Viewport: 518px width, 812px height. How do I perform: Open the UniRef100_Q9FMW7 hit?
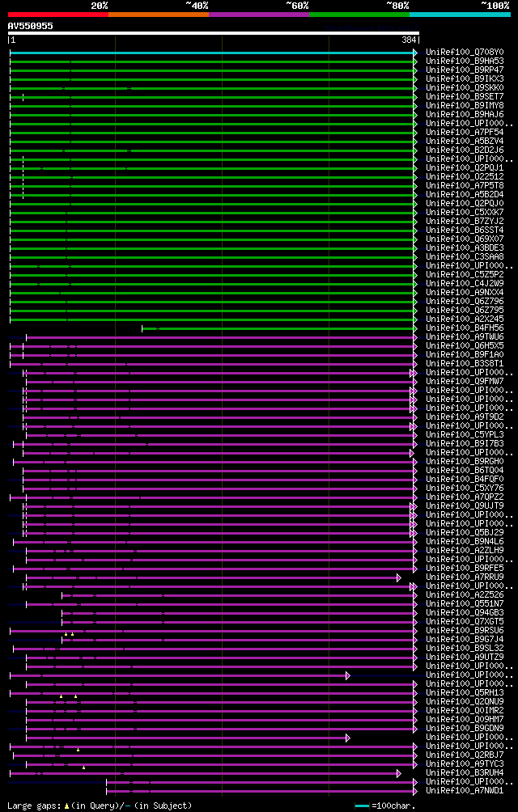pos(465,382)
